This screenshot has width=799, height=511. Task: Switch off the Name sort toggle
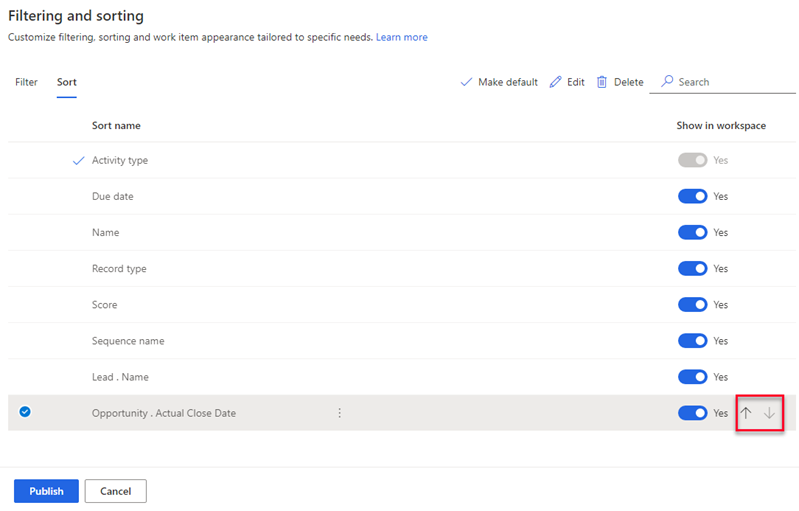click(x=693, y=232)
